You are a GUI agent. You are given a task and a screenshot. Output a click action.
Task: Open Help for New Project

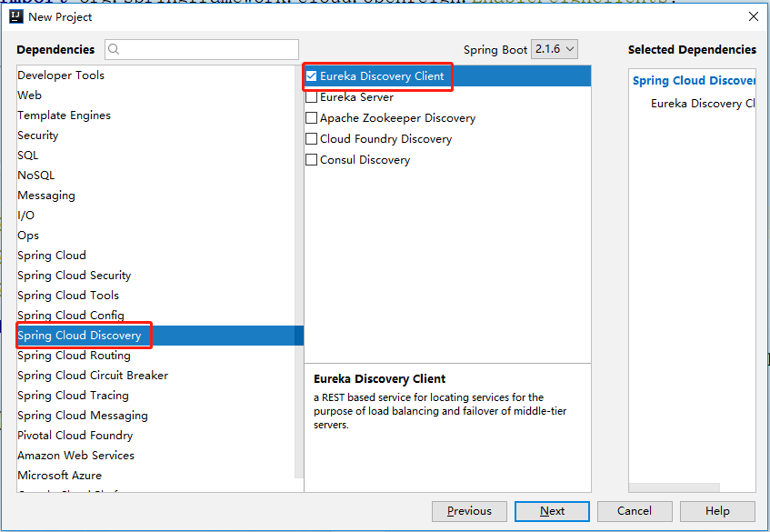point(717,511)
